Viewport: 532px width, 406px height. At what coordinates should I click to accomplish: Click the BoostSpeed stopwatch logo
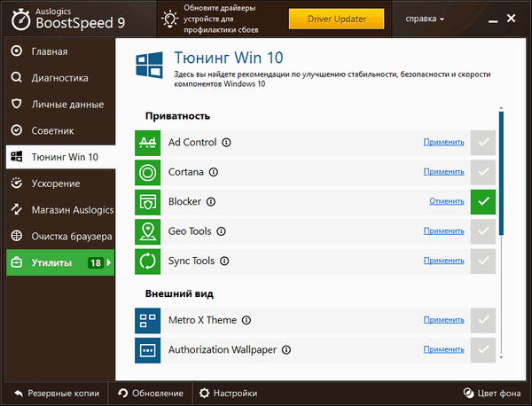click(20, 20)
